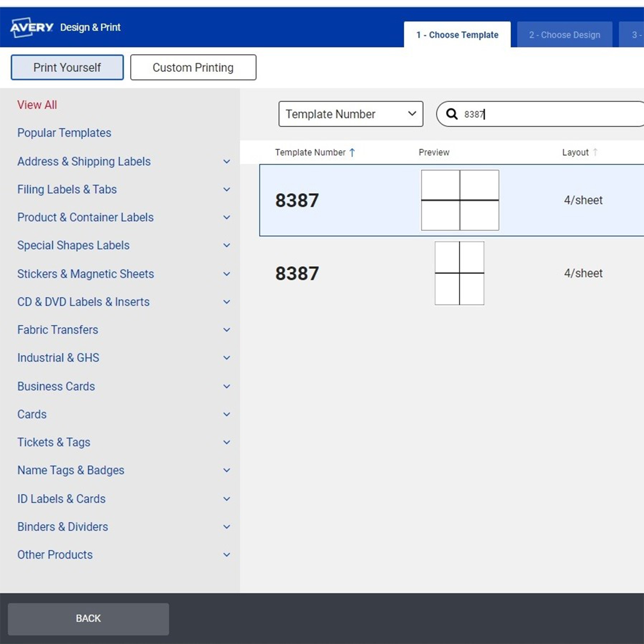
Task: Toggle Custom Printing option
Action: [x=193, y=67]
